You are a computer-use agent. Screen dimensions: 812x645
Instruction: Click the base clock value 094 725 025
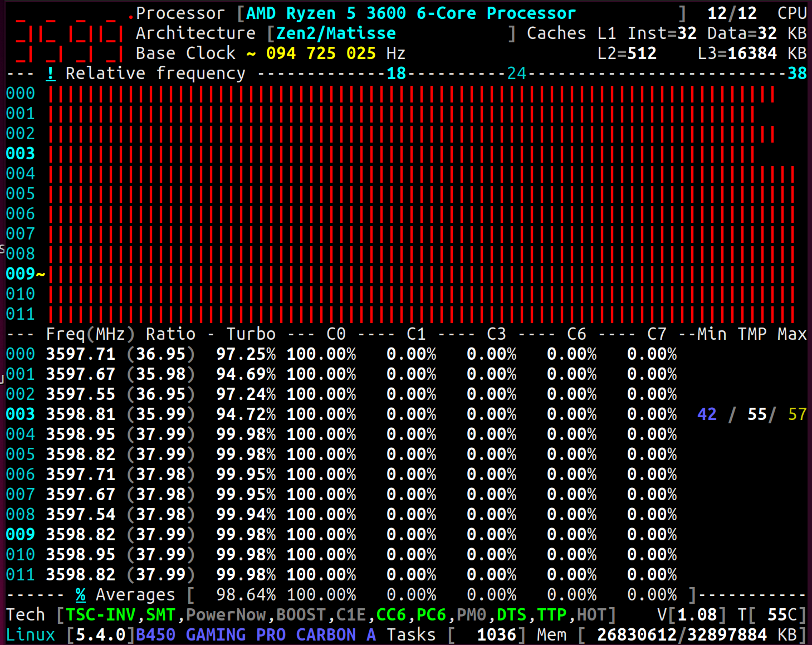pyautogui.click(x=321, y=53)
